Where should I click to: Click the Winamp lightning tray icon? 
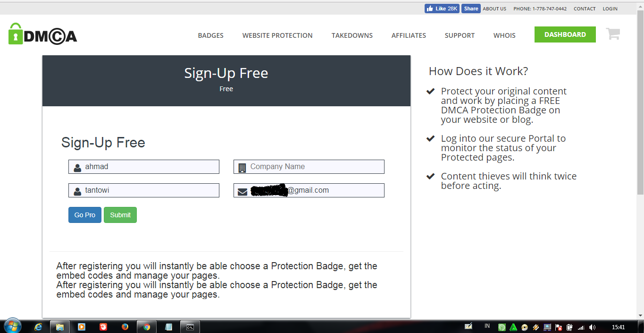[x=535, y=327]
